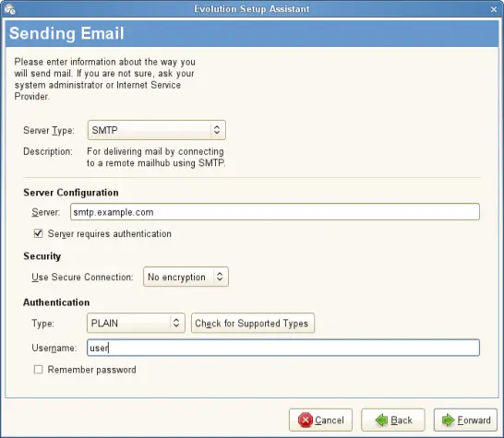Click the Sending Email heading
Viewport: 504px width, 438px height.
coord(66,33)
